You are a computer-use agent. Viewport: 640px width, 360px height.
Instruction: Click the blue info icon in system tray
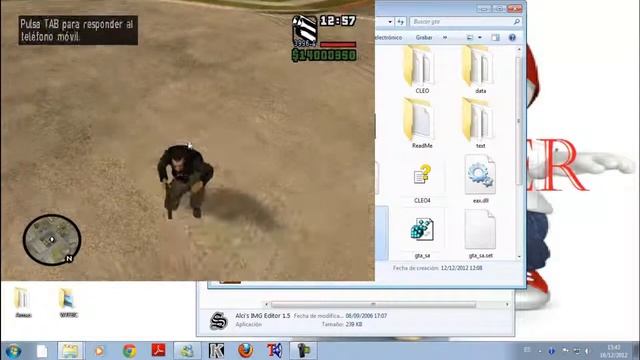point(551,351)
